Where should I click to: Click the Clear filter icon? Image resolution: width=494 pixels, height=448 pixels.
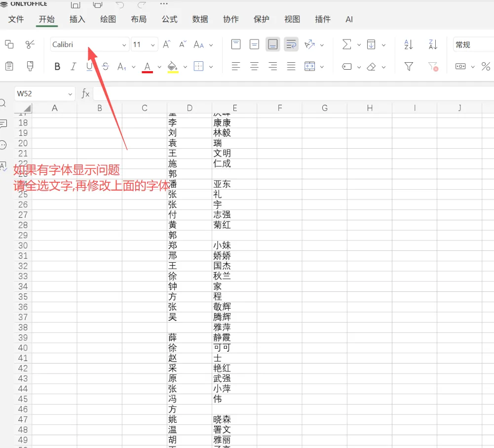(433, 67)
